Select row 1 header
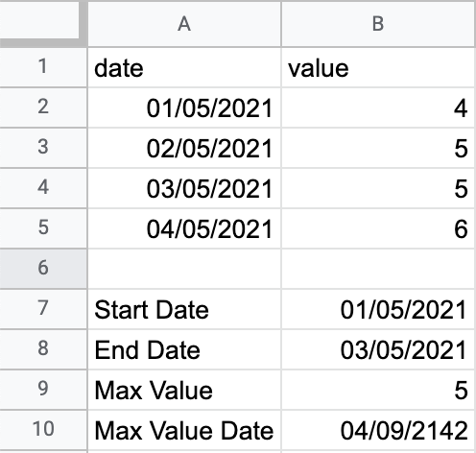Screen dimensions: 476x453 point(43,67)
